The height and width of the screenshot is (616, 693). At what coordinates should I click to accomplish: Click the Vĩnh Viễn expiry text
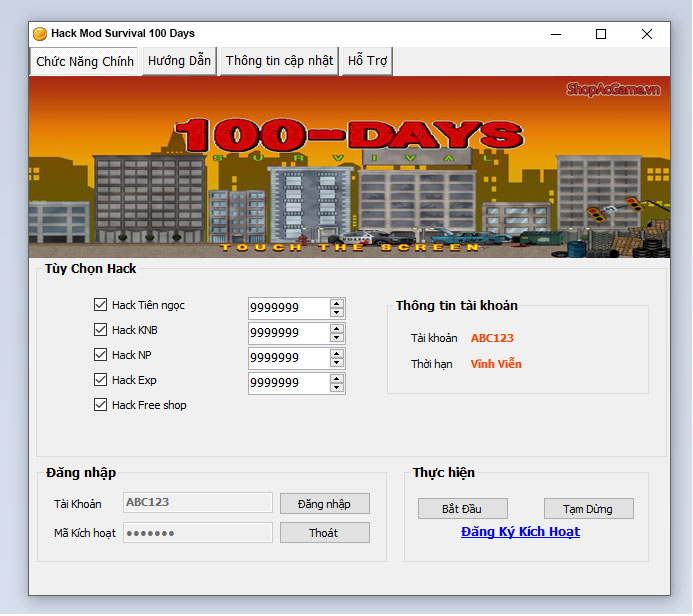[x=496, y=364]
